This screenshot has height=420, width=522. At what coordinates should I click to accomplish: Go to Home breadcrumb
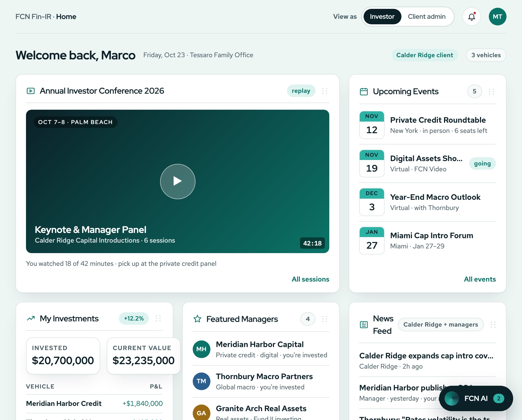[66, 17]
